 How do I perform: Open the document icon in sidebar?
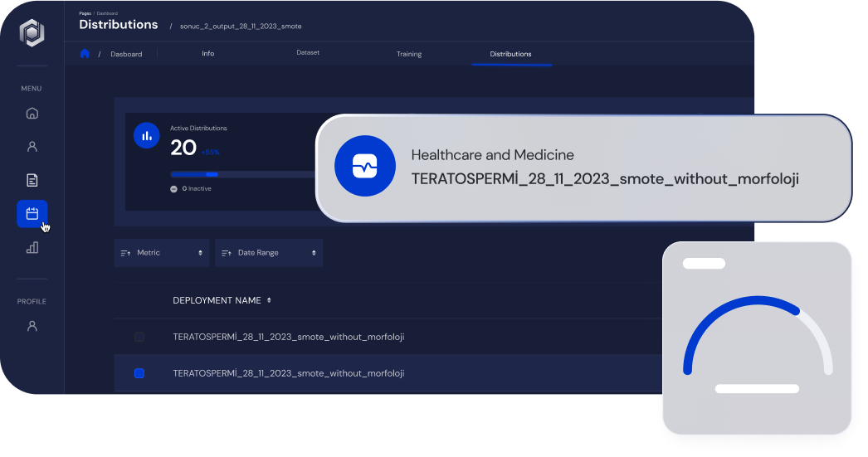32,180
